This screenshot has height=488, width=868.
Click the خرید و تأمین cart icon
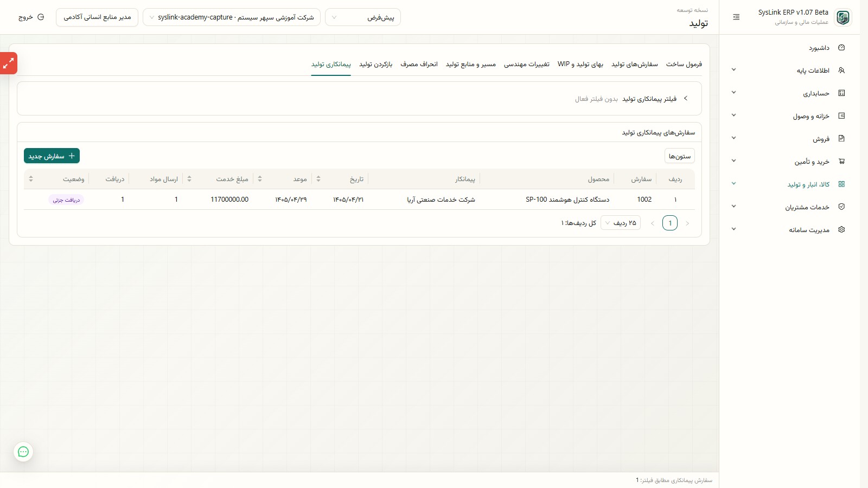841,162
